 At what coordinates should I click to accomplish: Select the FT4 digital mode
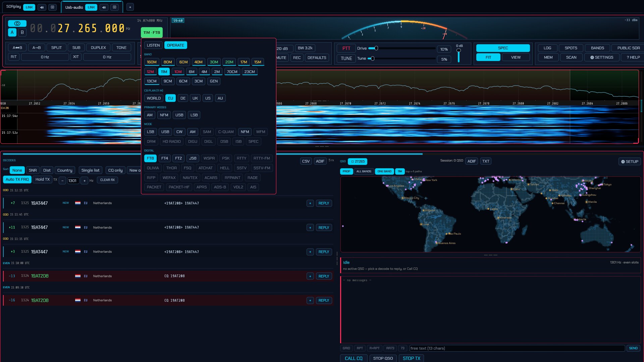[164, 158]
